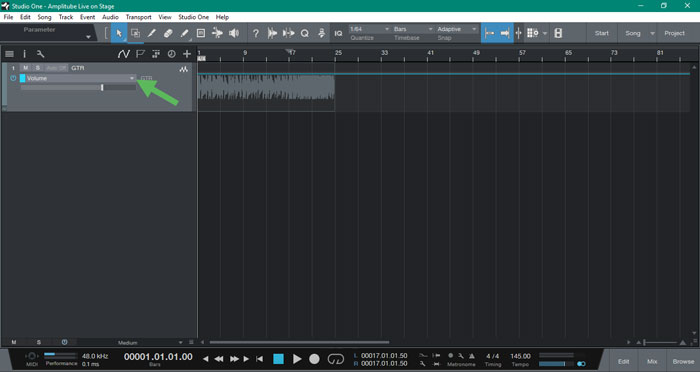Select the Eraser tool
This screenshot has height=372, width=700.
click(168, 33)
